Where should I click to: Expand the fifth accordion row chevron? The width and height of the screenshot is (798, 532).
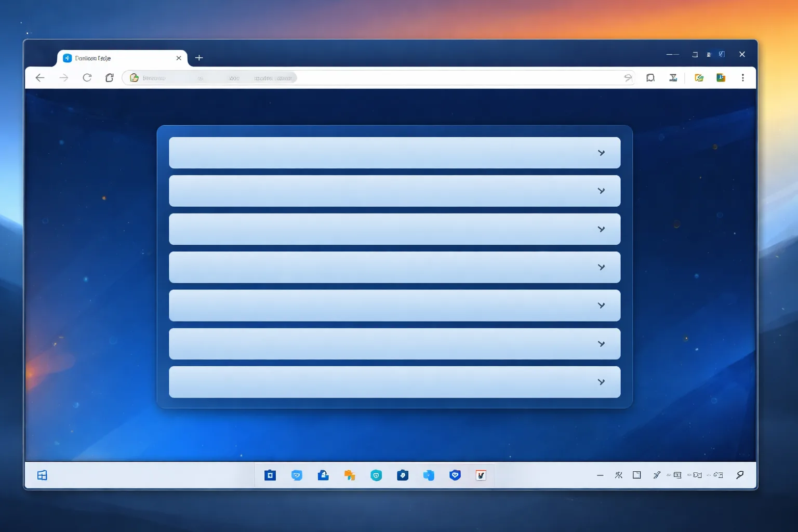coord(601,305)
